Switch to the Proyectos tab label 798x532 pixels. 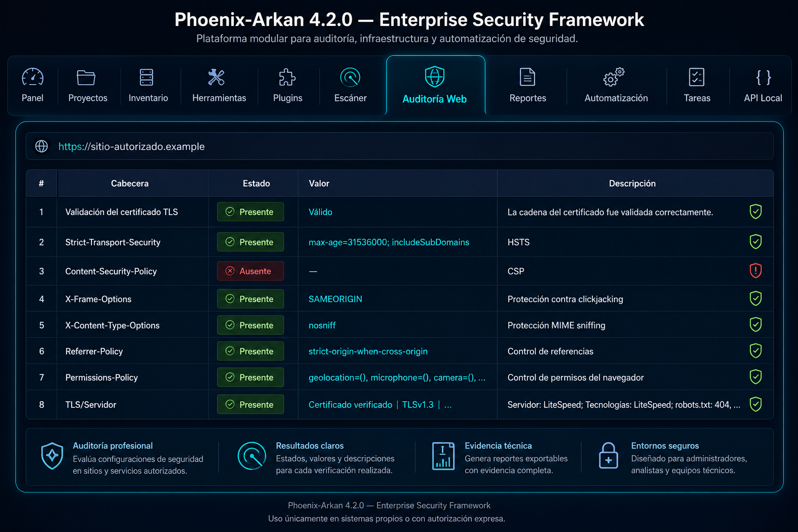[x=88, y=98]
